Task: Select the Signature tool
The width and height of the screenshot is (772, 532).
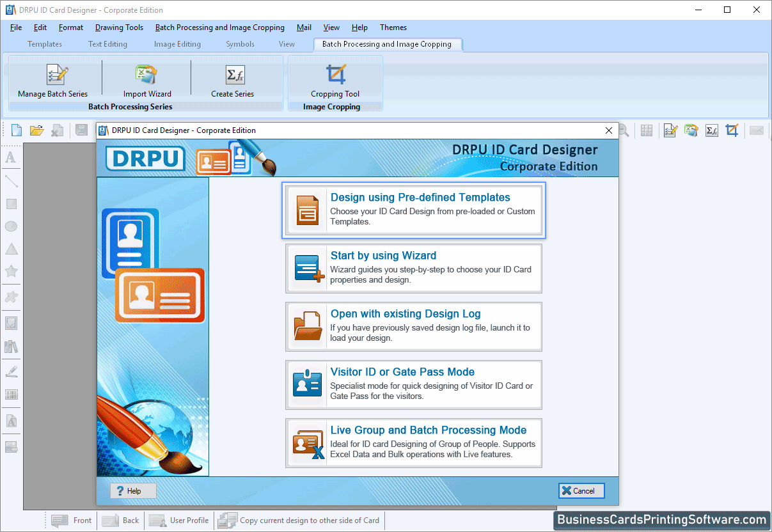Action: (11, 372)
